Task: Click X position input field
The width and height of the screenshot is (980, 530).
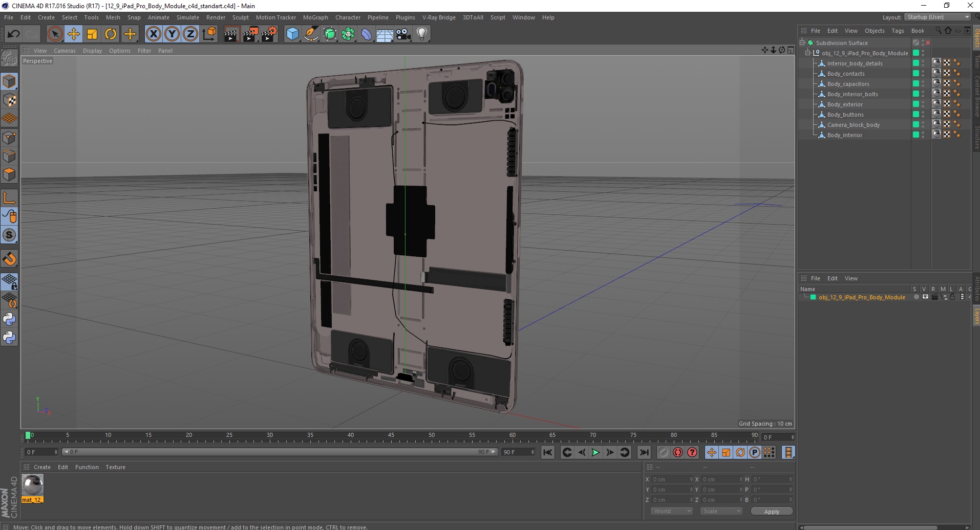Action: pos(672,479)
